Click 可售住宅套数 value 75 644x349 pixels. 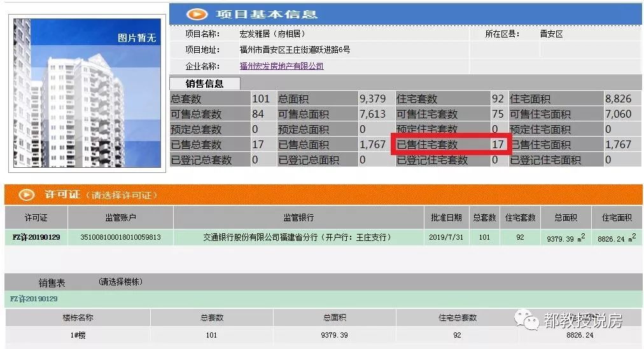coord(498,114)
